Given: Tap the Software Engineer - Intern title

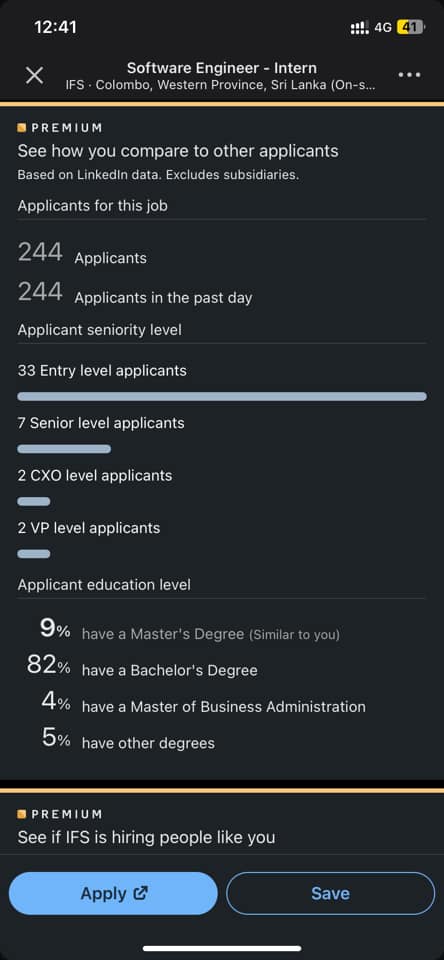Looking at the screenshot, I should pos(222,67).
